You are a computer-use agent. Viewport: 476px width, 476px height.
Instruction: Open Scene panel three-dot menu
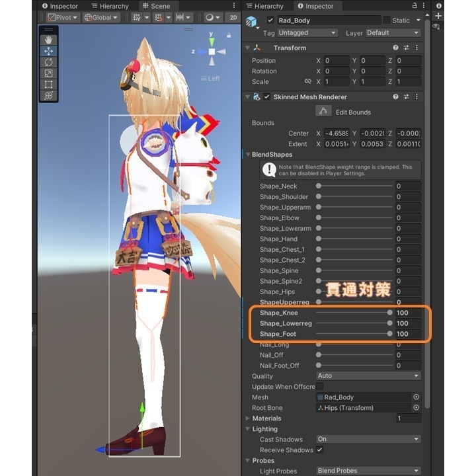[x=234, y=5]
